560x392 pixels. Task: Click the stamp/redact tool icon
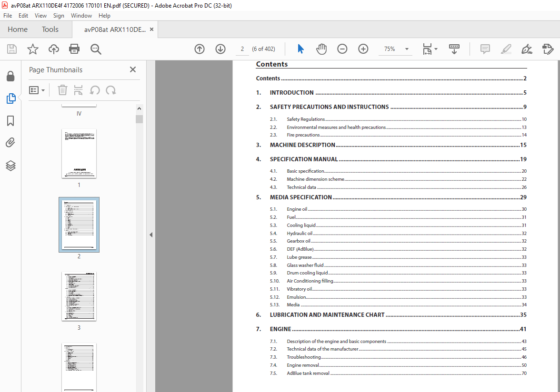click(x=548, y=49)
